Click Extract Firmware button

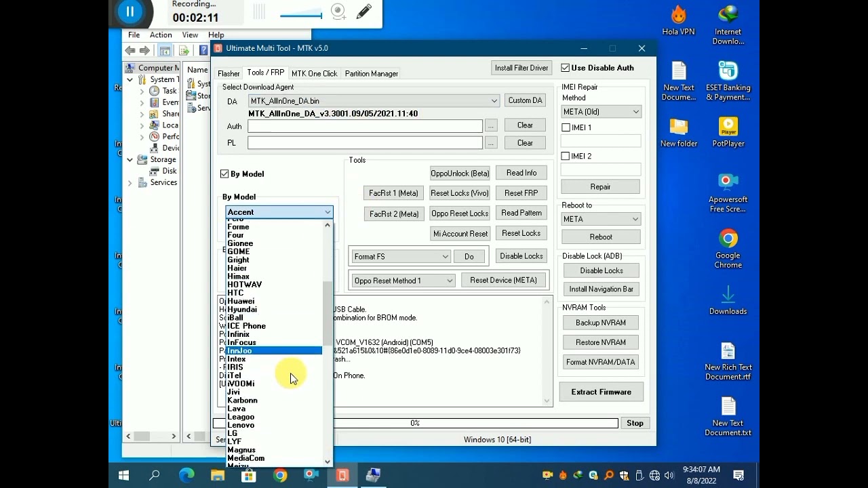(x=601, y=392)
